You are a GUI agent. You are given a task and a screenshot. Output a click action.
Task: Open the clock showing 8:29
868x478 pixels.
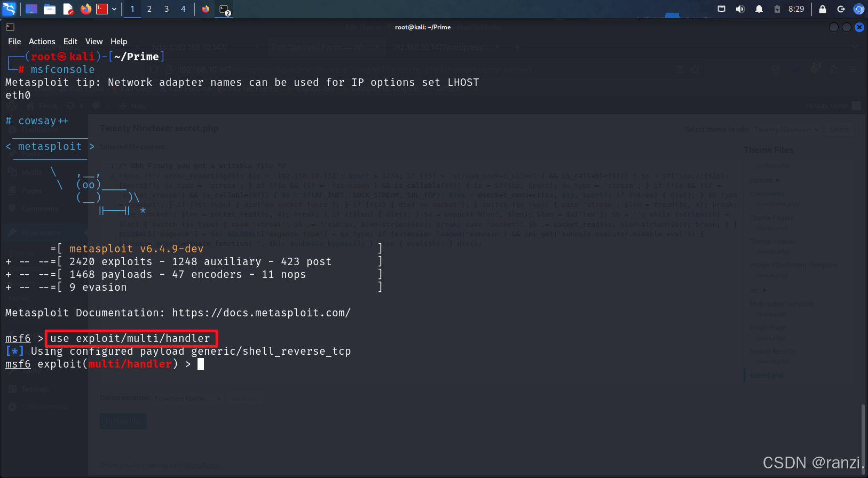click(796, 9)
